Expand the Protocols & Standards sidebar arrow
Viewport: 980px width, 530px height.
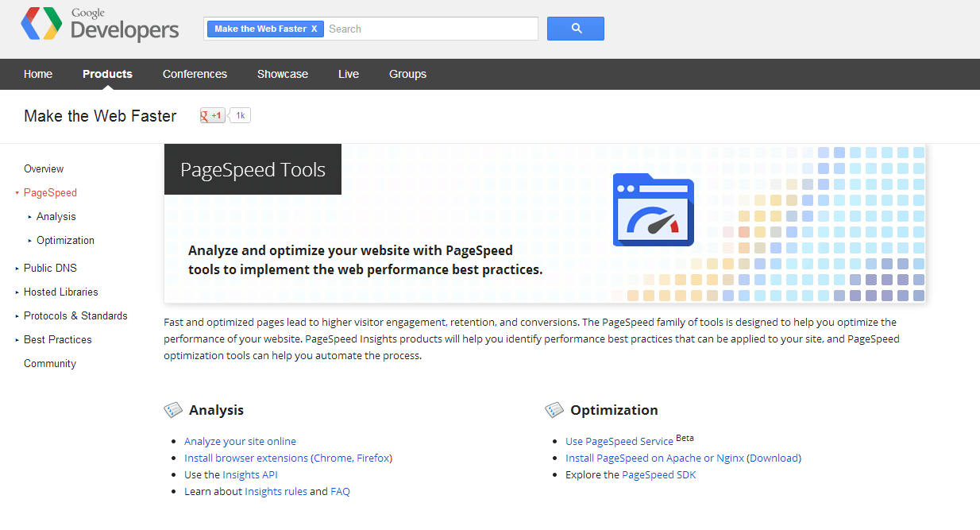[x=17, y=316]
